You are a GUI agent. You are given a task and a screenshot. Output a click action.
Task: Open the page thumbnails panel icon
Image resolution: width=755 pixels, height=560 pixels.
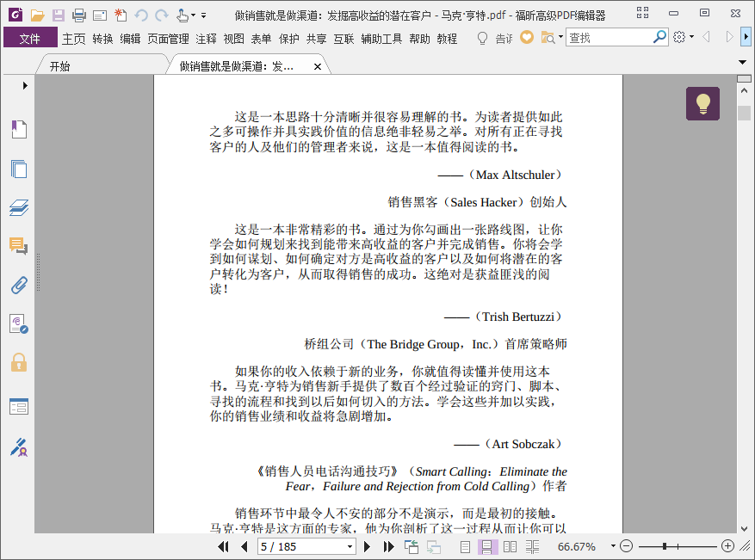[19, 169]
